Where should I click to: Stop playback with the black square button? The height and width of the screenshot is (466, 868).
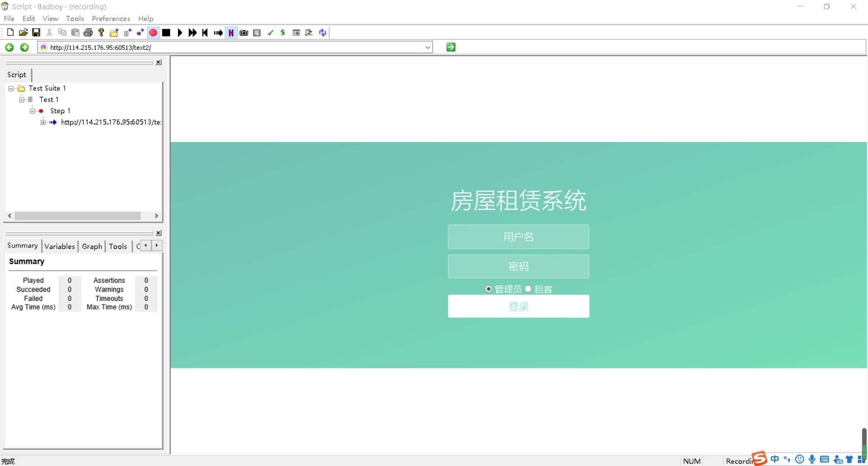(166, 33)
